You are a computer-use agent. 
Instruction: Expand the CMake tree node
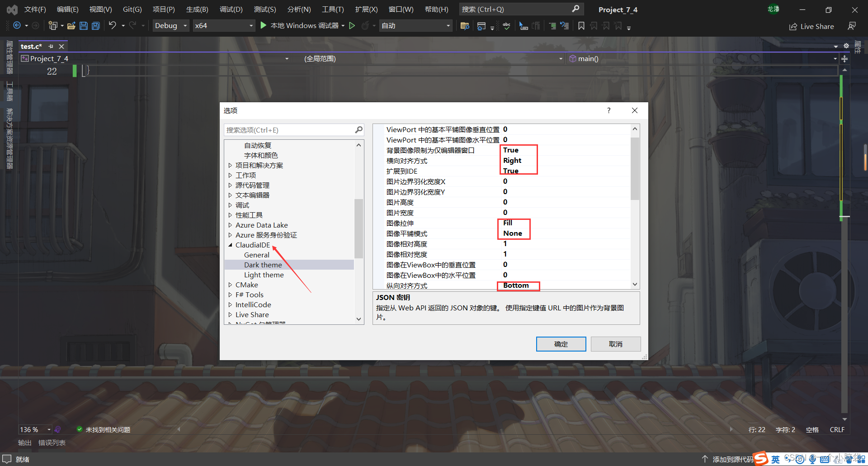pyautogui.click(x=230, y=285)
